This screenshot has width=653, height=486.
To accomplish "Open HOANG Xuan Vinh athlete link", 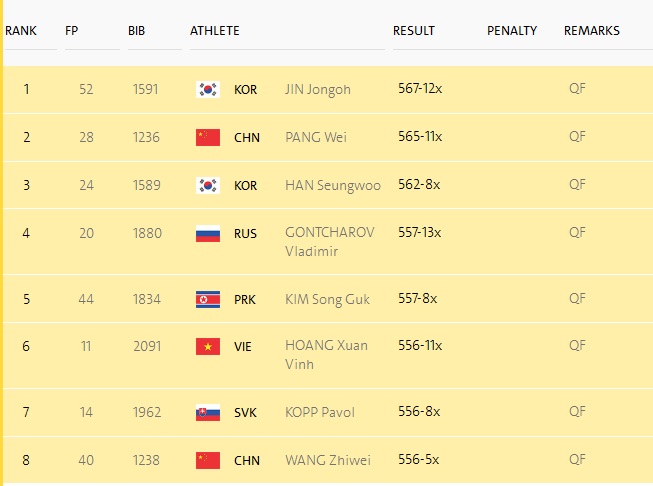I will coord(326,354).
